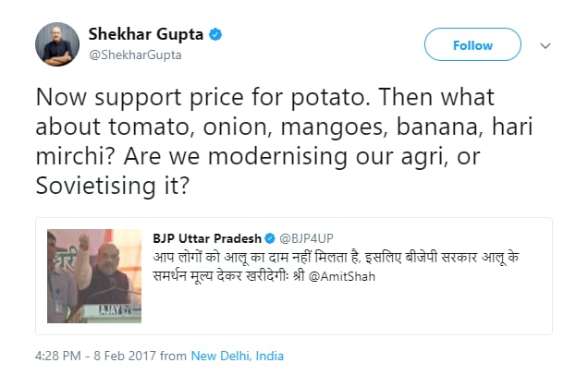Click Shekhar Gupta's profile avatar
This screenshot has height=375, width=588.
point(57,43)
